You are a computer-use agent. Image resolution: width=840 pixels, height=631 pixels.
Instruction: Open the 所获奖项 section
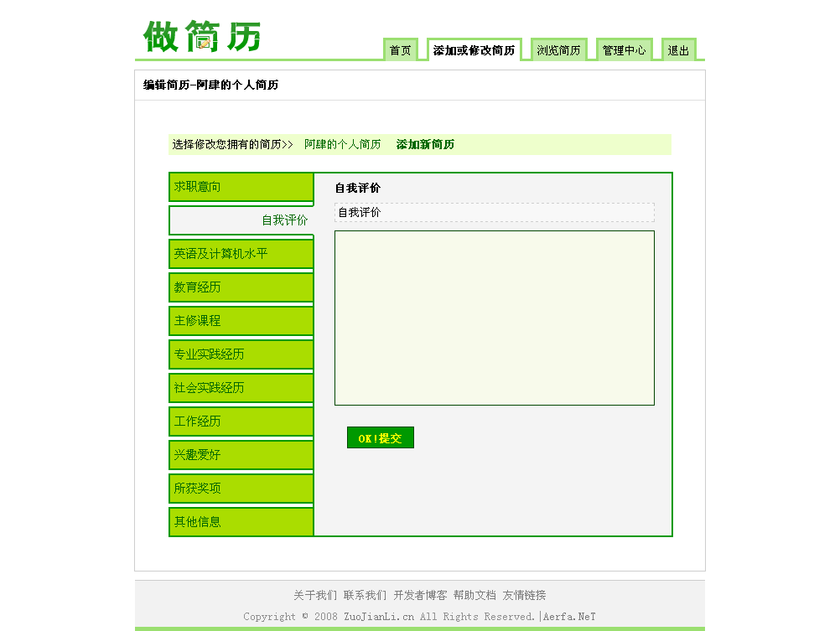[x=241, y=488]
